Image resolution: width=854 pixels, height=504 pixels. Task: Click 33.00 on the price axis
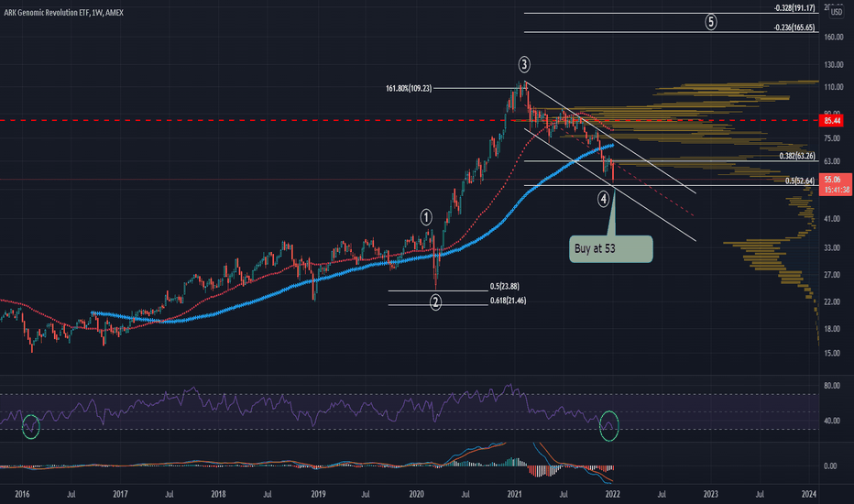coord(832,248)
